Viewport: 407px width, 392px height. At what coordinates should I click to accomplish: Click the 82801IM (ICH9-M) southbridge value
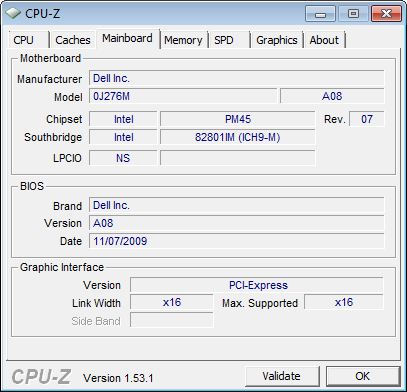click(x=238, y=137)
